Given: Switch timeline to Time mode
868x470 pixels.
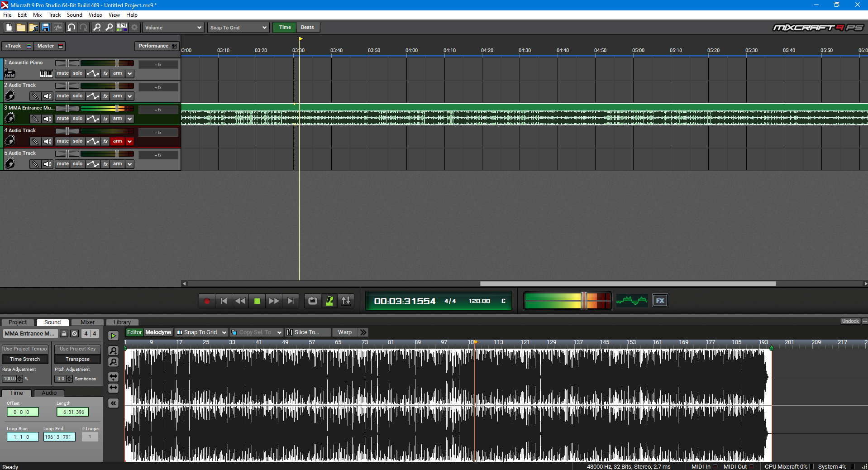Looking at the screenshot, I should tap(285, 28).
